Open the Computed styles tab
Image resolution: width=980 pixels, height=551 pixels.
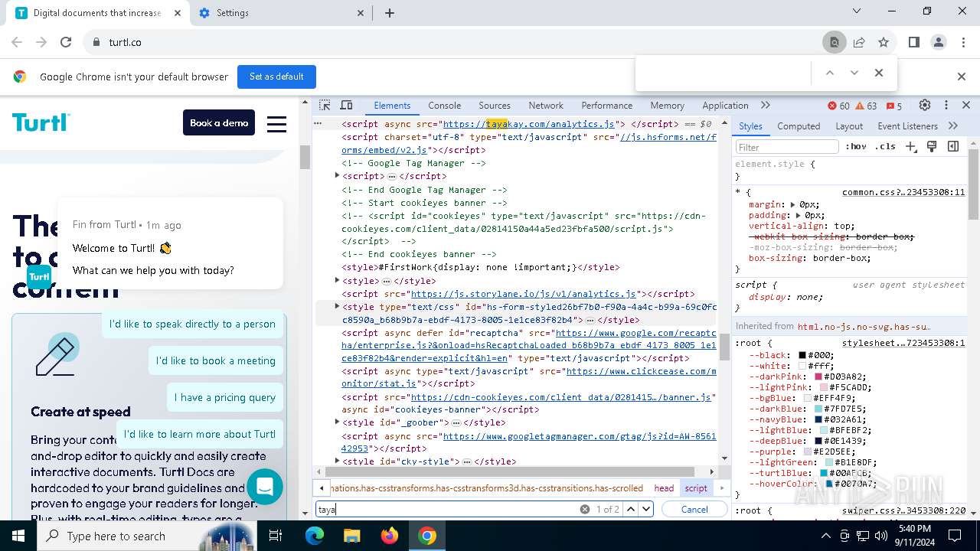pyautogui.click(x=799, y=126)
